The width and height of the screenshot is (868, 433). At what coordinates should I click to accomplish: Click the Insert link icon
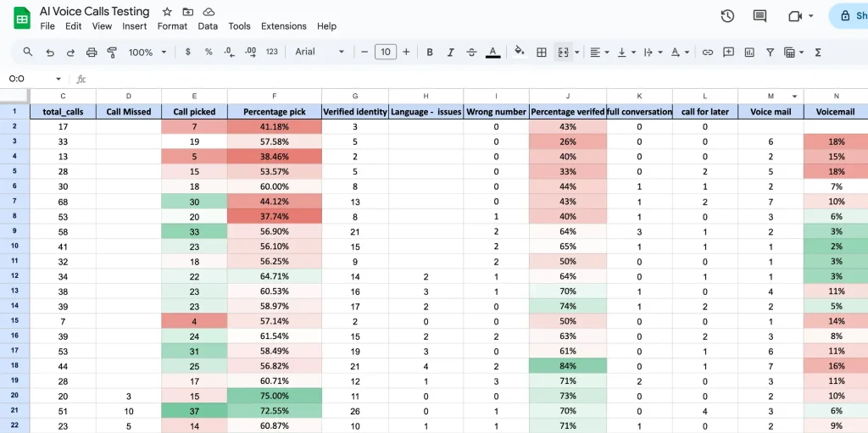pos(707,53)
